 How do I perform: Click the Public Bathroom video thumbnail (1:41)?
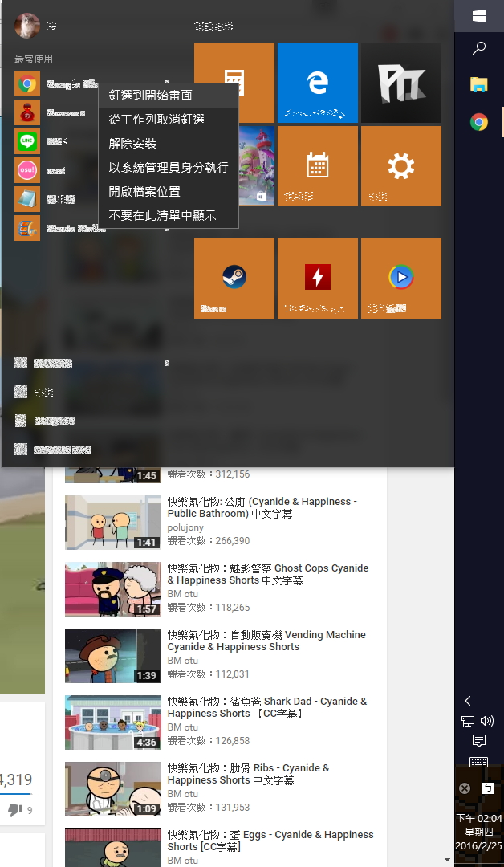113,523
